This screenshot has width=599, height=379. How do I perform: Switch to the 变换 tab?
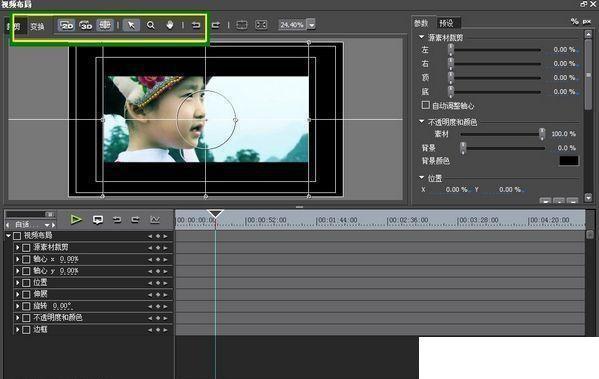click(37, 26)
